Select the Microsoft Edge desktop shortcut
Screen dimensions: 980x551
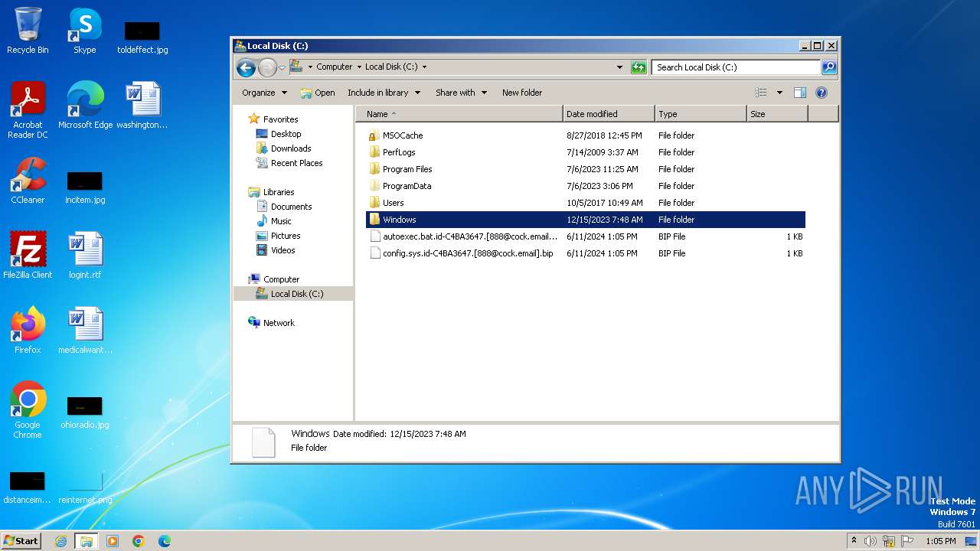85,106
